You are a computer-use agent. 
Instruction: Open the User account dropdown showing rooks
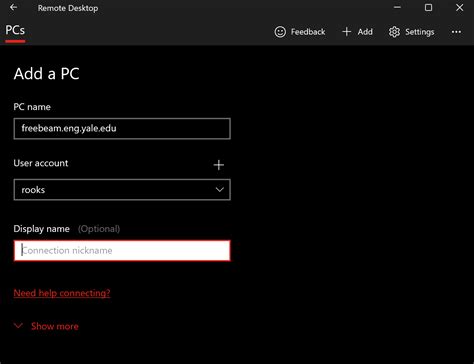pyautogui.click(x=122, y=190)
